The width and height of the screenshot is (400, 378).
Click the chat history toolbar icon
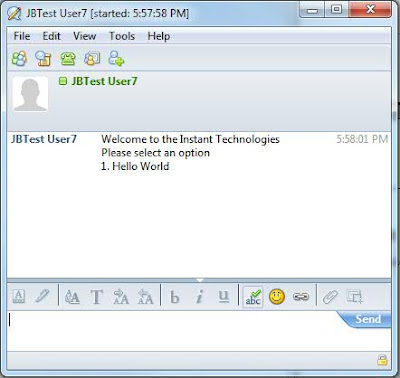[x=44, y=59]
